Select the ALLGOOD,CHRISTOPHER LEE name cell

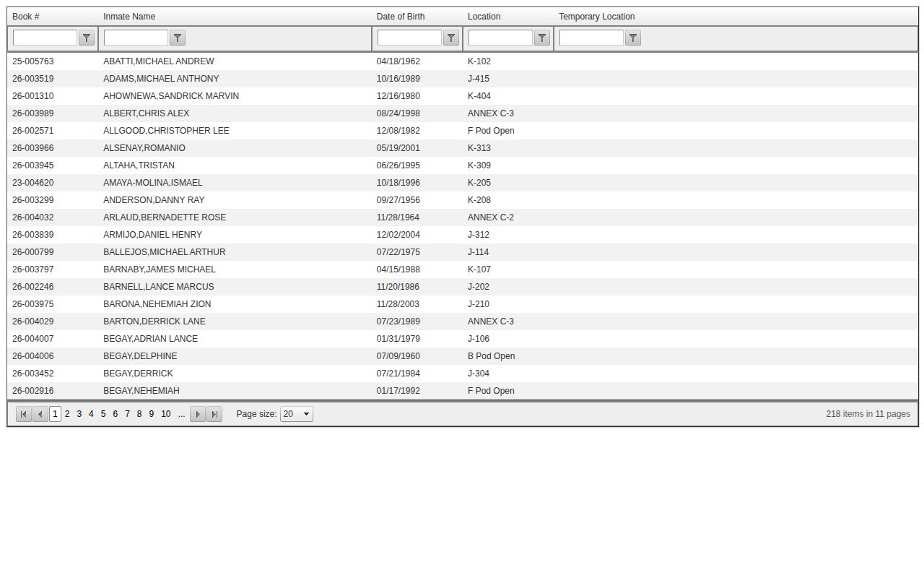166,131
